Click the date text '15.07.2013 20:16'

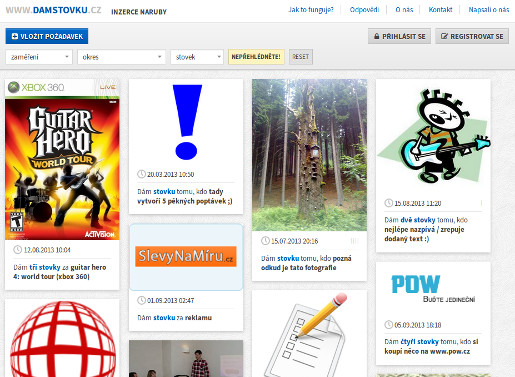click(295, 241)
